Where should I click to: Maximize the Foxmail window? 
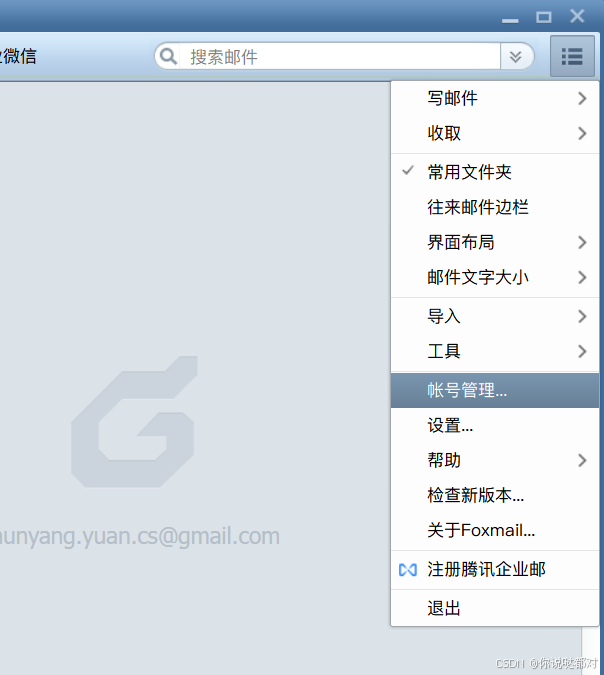coord(543,17)
